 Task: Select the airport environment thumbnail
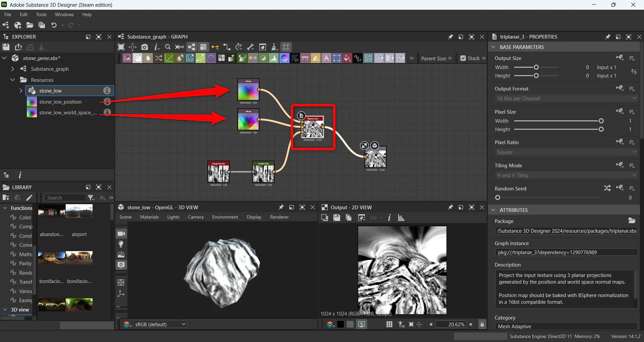point(79,211)
